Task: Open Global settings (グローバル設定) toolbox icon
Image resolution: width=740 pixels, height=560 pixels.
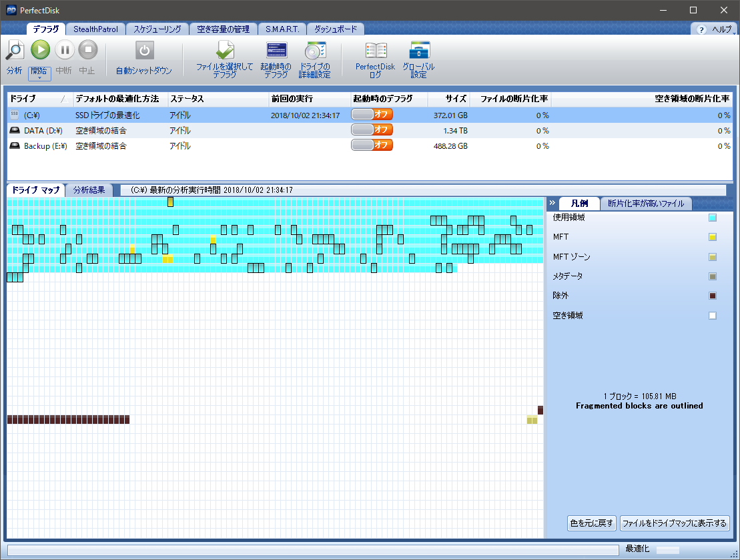Action: pyautogui.click(x=419, y=50)
